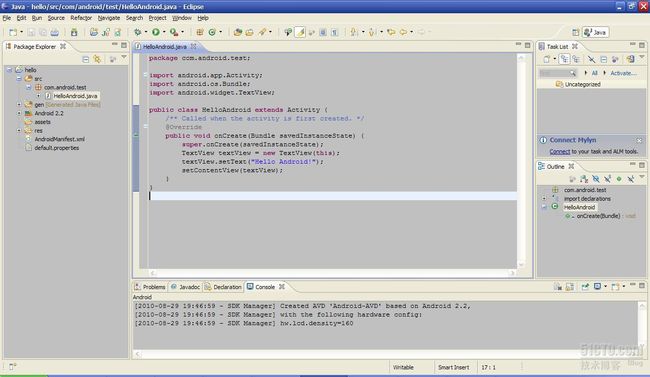Click Connect link in Mylyn notice
Viewport: 650px width, 377px height.
pos(560,151)
